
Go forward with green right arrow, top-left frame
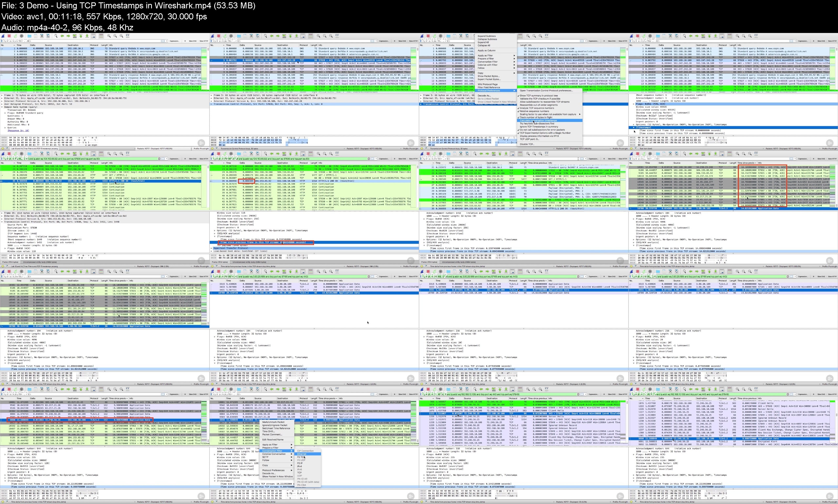click(68, 36)
